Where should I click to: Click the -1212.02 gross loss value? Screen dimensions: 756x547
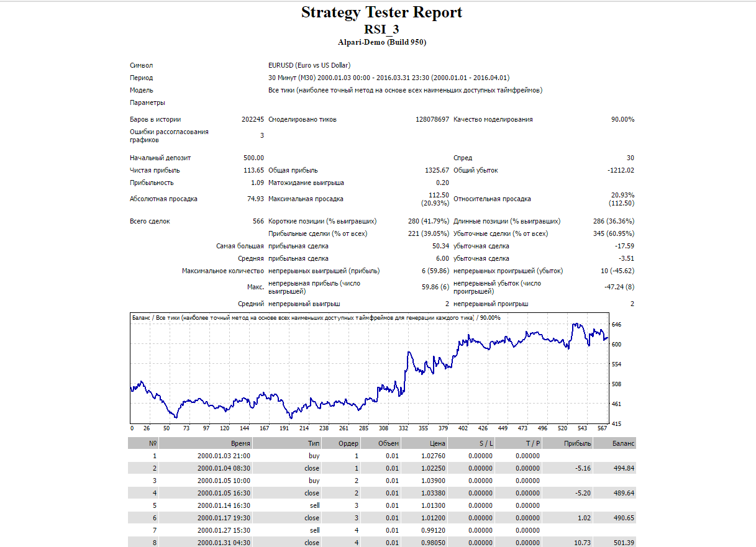pos(622,170)
